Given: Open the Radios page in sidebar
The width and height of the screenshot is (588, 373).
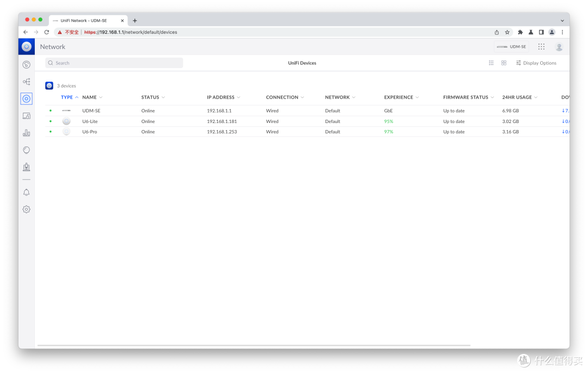Looking at the screenshot, I should 26,150.
